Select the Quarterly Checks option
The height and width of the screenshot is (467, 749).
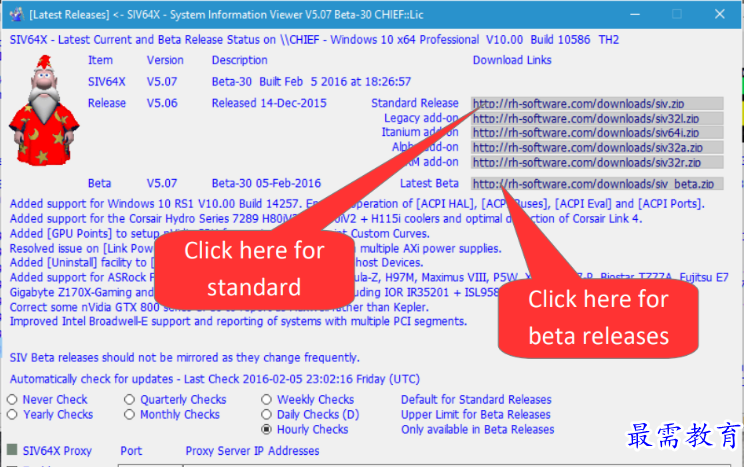129,399
